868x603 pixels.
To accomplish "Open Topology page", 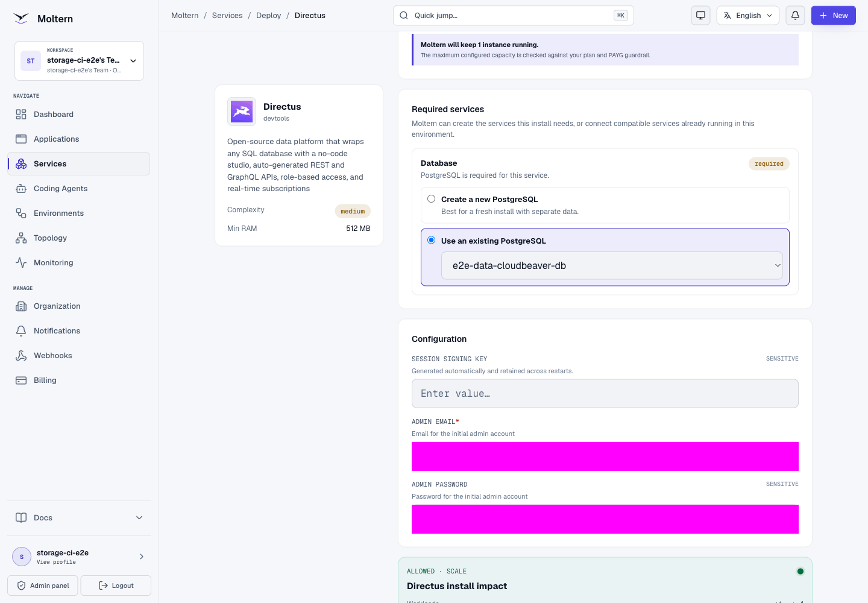I will (79, 238).
